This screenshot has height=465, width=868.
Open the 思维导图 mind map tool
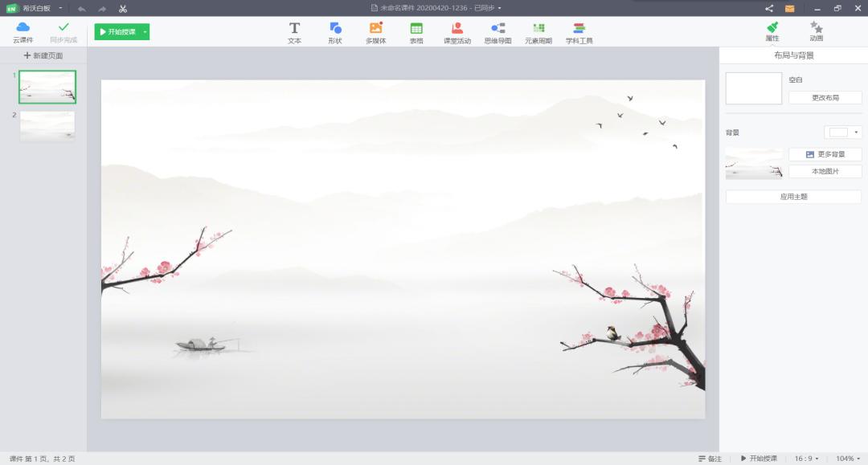pos(497,32)
